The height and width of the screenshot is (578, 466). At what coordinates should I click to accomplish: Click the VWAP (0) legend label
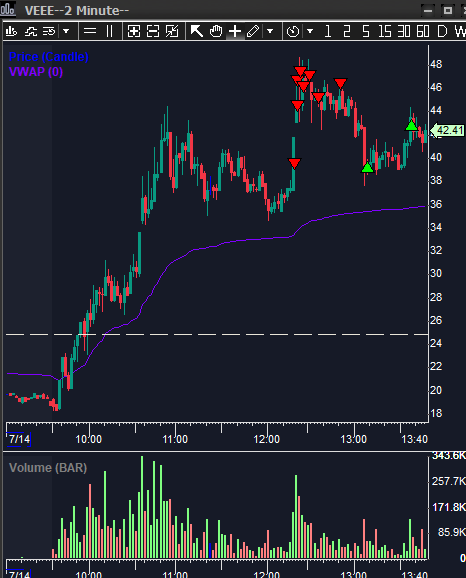click(36, 72)
